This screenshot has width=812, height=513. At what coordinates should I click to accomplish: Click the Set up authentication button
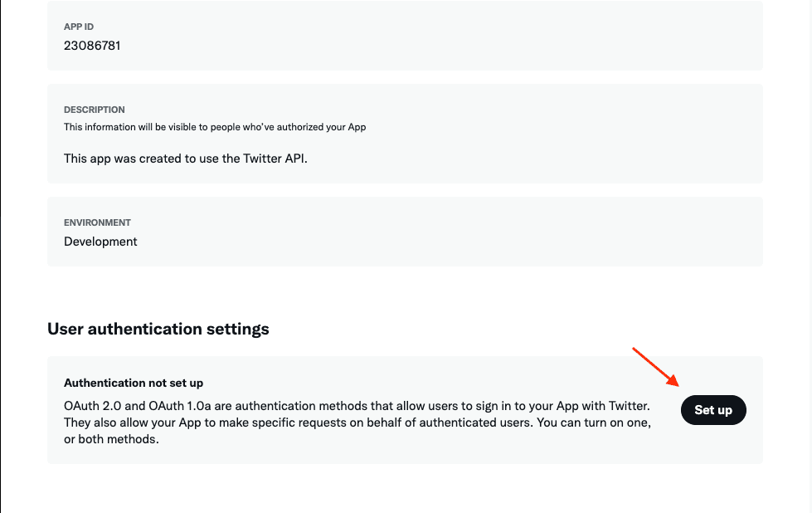tap(712, 409)
